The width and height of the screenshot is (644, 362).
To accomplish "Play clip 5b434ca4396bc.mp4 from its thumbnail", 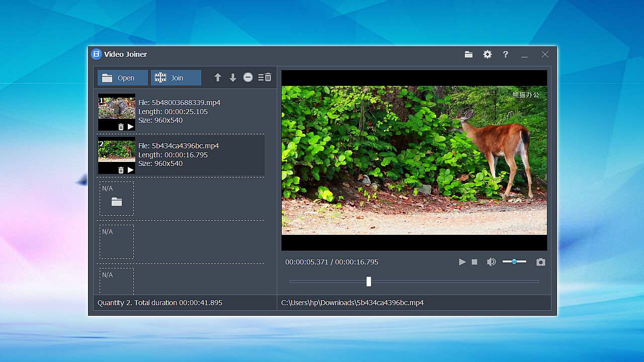I will click(x=130, y=170).
